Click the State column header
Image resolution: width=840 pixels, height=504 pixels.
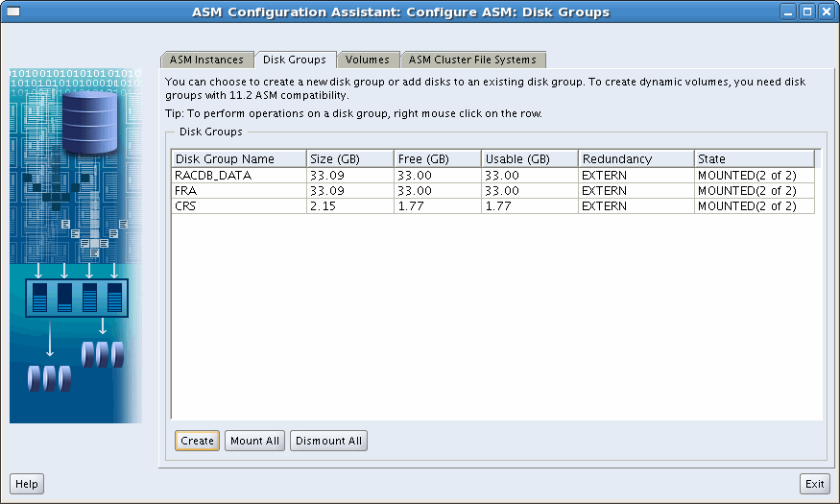[753, 158]
